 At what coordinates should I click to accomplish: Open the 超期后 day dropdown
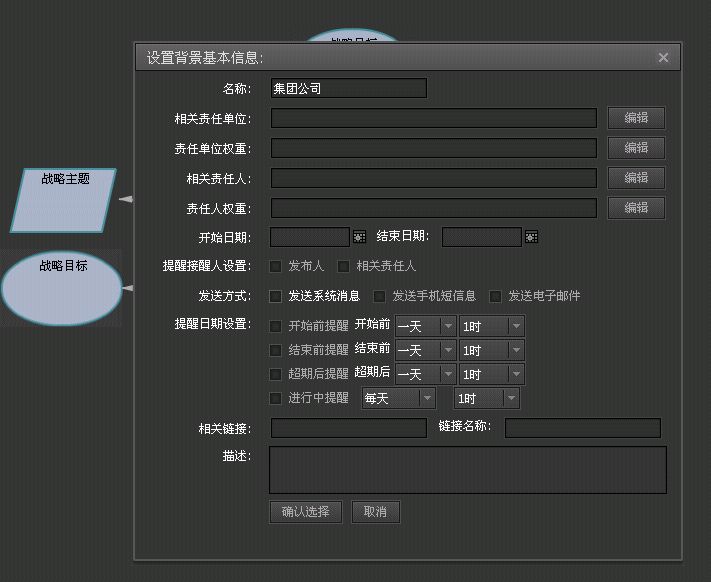click(425, 374)
